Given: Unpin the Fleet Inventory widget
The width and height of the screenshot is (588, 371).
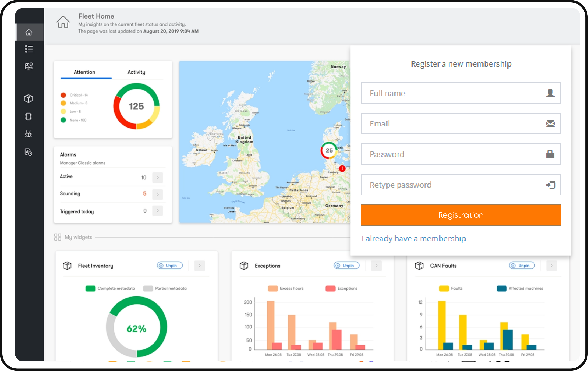Looking at the screenshot, I should (170, 266).
